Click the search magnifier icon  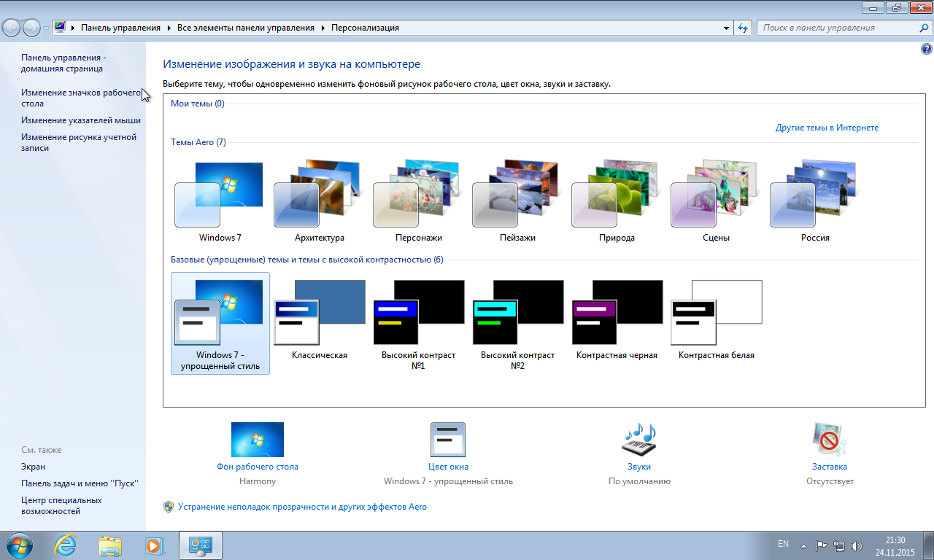tap(924, 28)
